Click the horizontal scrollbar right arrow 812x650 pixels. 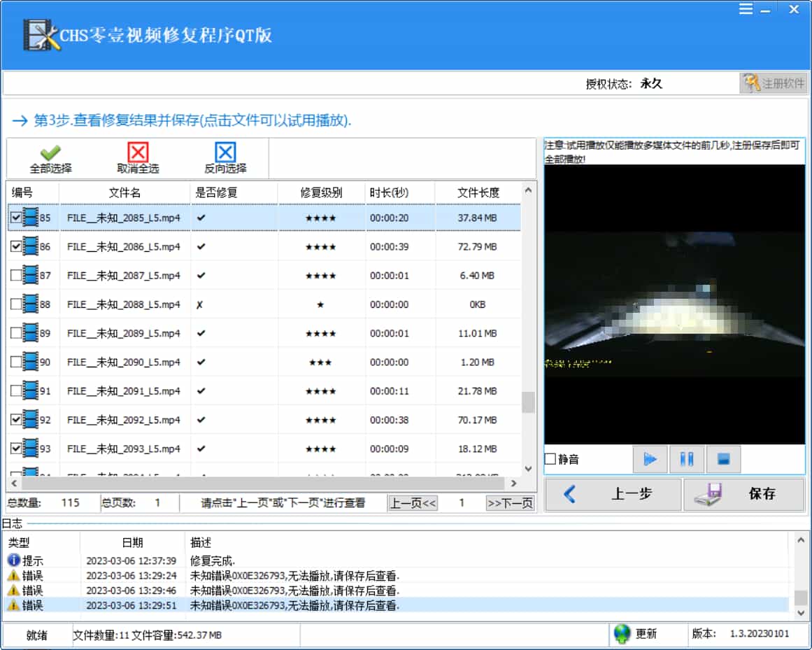[514, 483]
